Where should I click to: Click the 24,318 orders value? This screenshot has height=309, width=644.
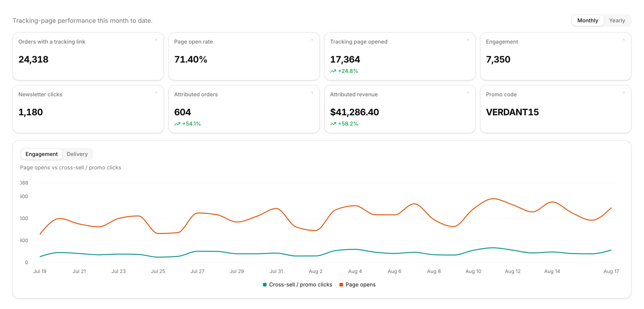(34, 59)
